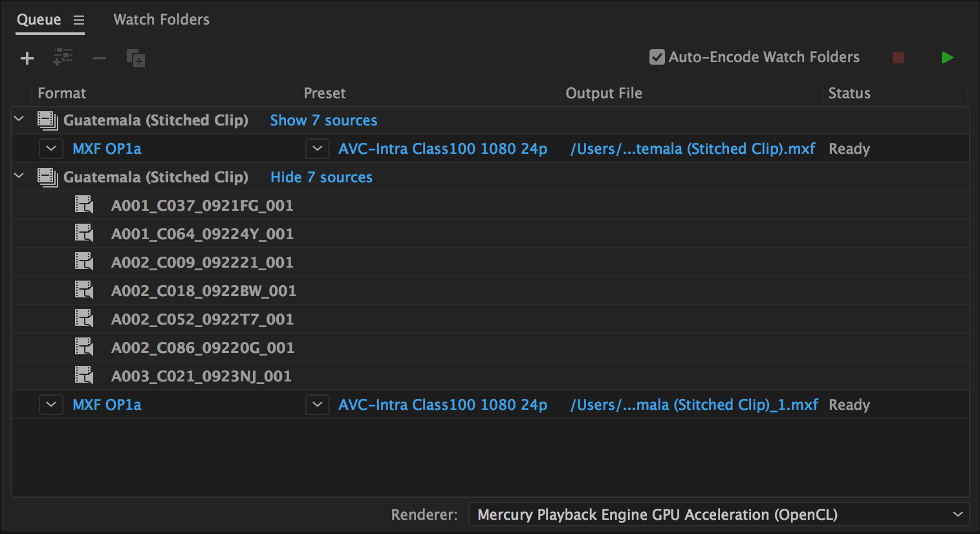This screenshot has width=980, height=534.
Task: Remove selected item using the minus icon
Action: click(x=99, y=58)
